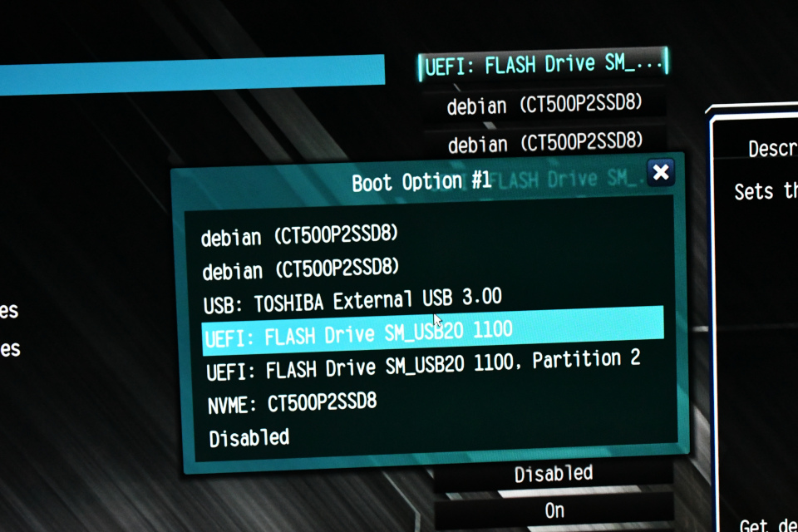Click the 'Sets th...' description text
Viewport: 798px width, 532px height.
click(x=765, y=192)
